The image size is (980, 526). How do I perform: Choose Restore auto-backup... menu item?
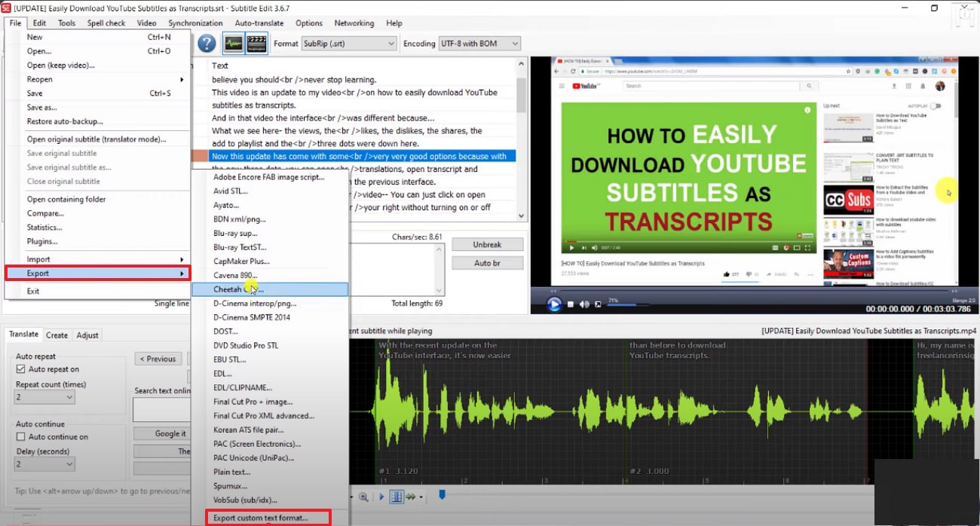point(98,121)
